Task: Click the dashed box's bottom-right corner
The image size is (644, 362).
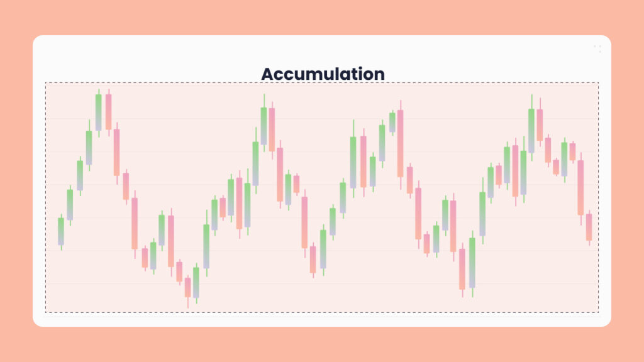Action: 598,312
